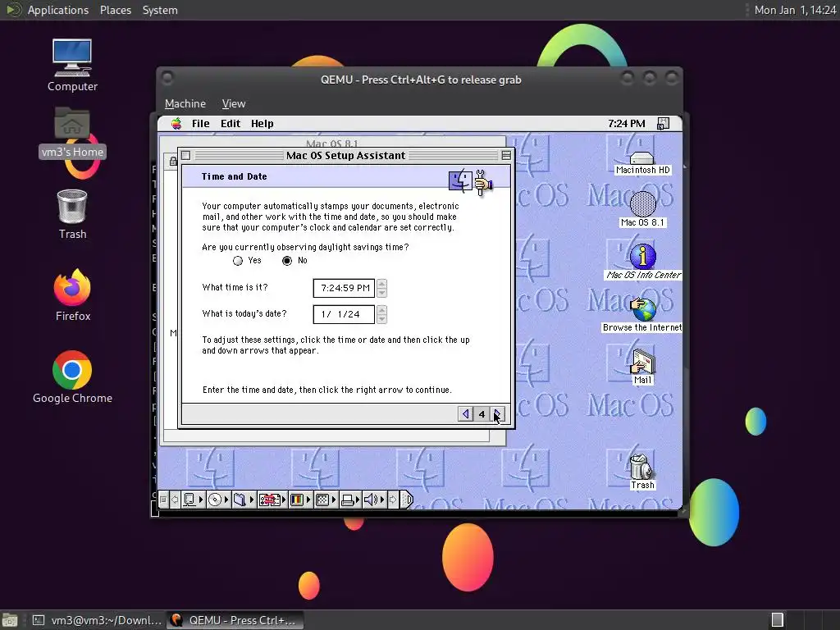
Task: Open the host desktop Trash icon
Action: click(x=72, y=214)
